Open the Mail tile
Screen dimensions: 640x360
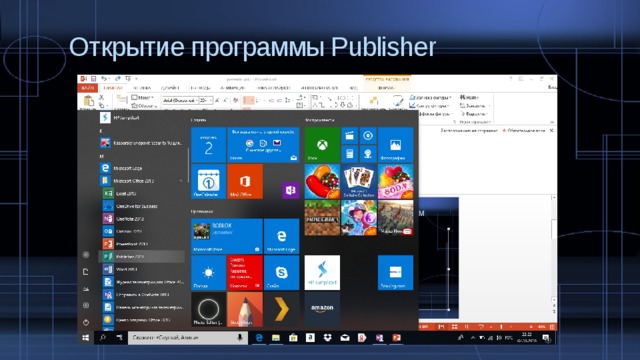click(263, 145)
